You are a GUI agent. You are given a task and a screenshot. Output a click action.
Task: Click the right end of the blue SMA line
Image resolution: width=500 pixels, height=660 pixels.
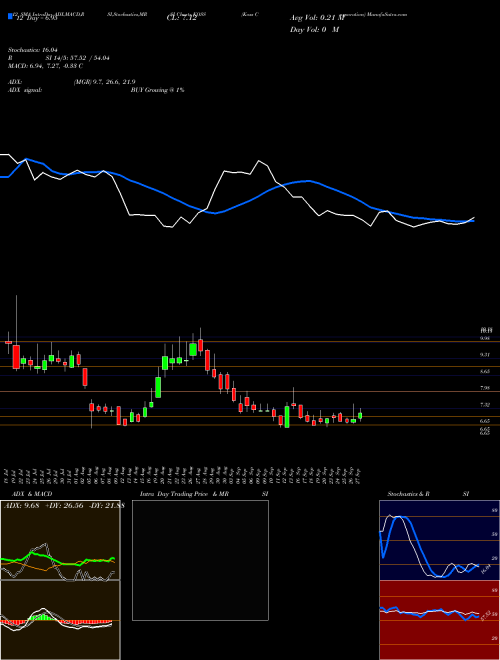point(473,221)
